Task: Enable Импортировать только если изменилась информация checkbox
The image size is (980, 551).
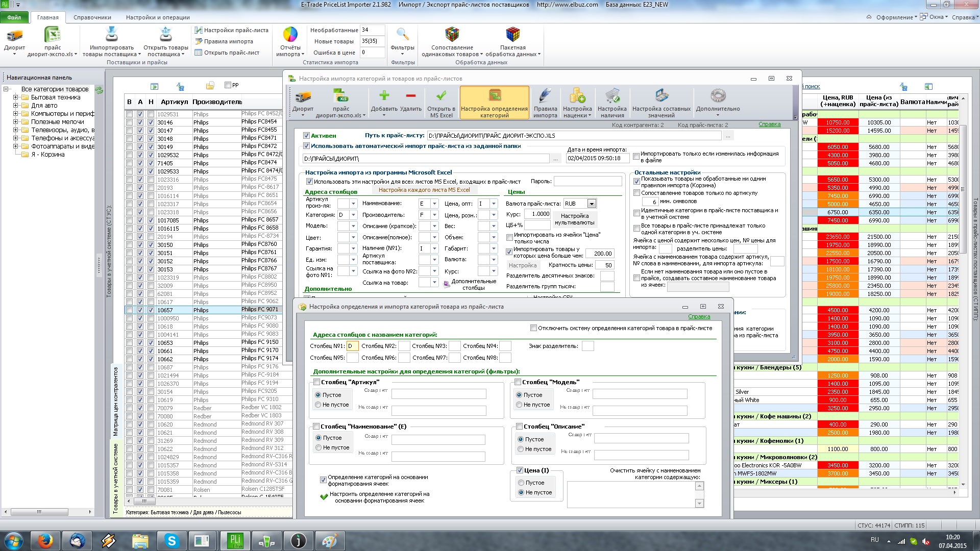Action: click(x=636, y=157)
